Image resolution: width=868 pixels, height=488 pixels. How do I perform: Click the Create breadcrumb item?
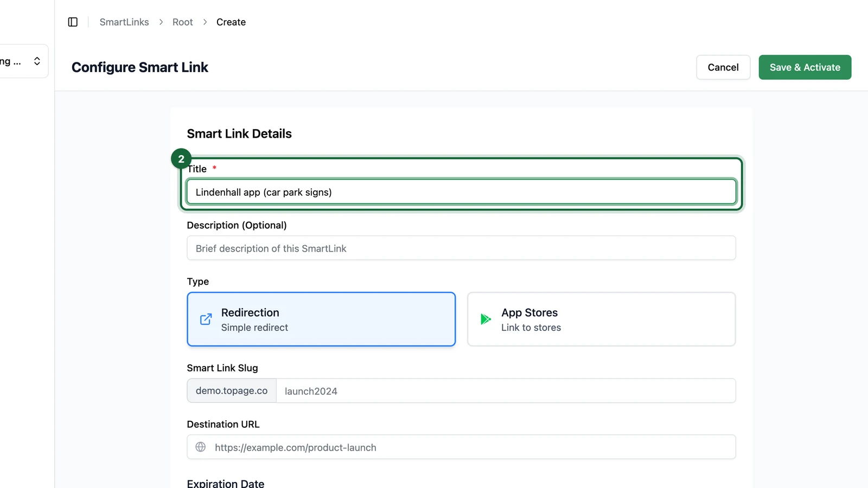[231, 22]
